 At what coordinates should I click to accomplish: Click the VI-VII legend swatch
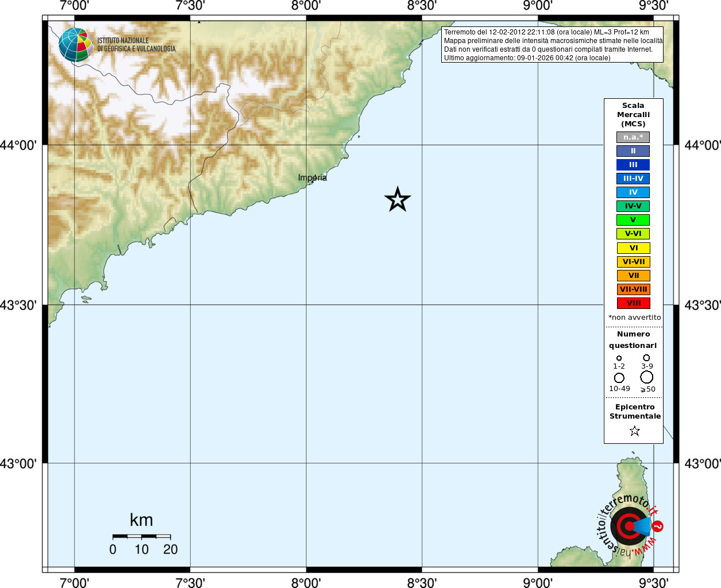point(634,262)
